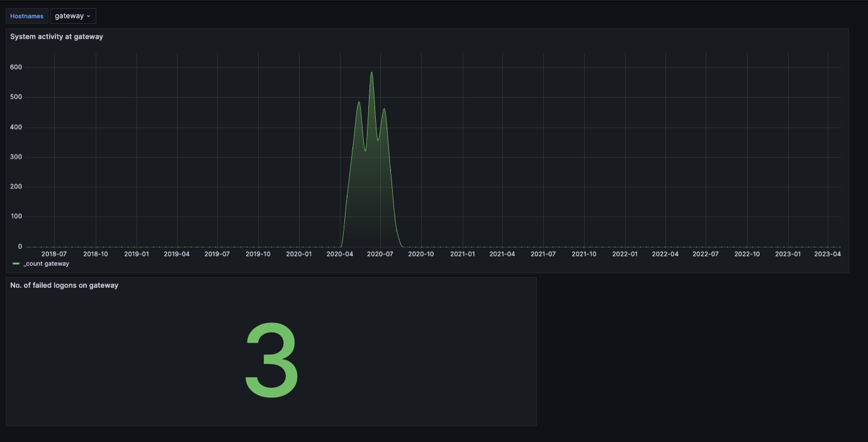The height and width of the screenshot is (442, 868).
Task: Click the leftmost peak of the activity graph
Action: pos(359,102)
